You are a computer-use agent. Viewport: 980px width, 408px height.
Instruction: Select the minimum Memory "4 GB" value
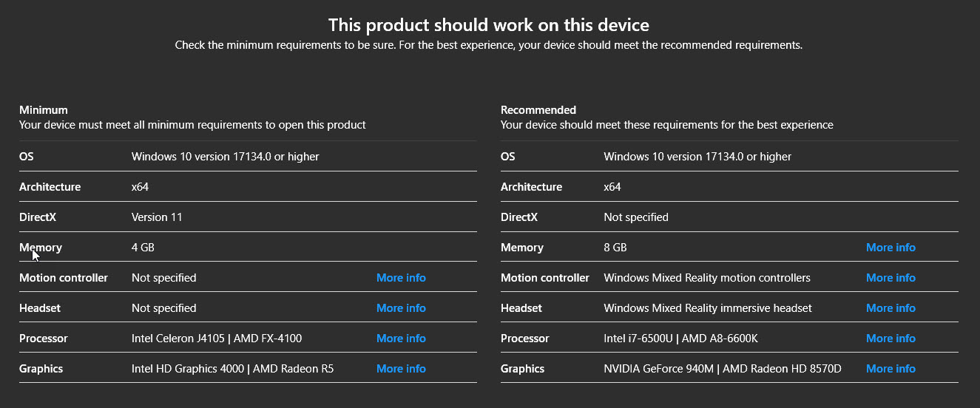143,248
